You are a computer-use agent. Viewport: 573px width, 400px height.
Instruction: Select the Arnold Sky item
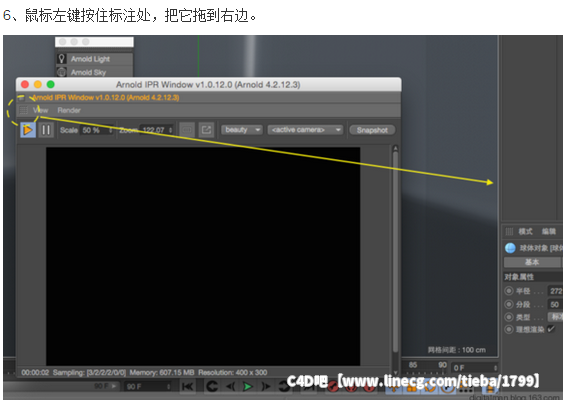tap(94, 72)
